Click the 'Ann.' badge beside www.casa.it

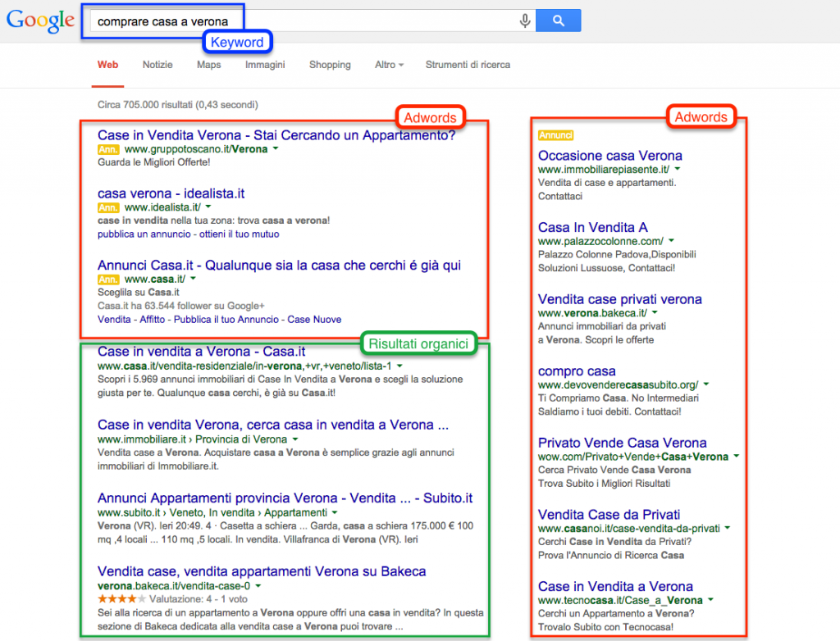[x=108, y=280]
